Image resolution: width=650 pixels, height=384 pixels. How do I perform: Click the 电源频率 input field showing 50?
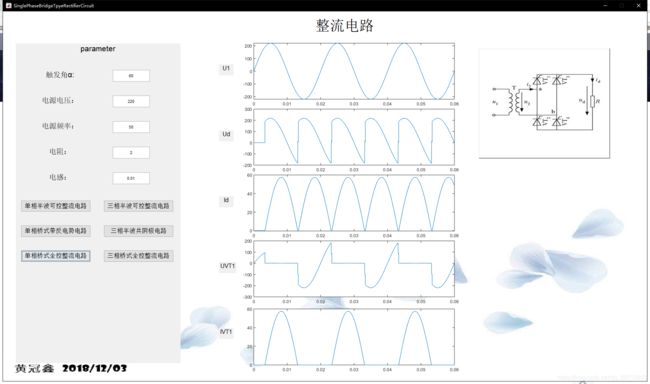coord(131,127)
